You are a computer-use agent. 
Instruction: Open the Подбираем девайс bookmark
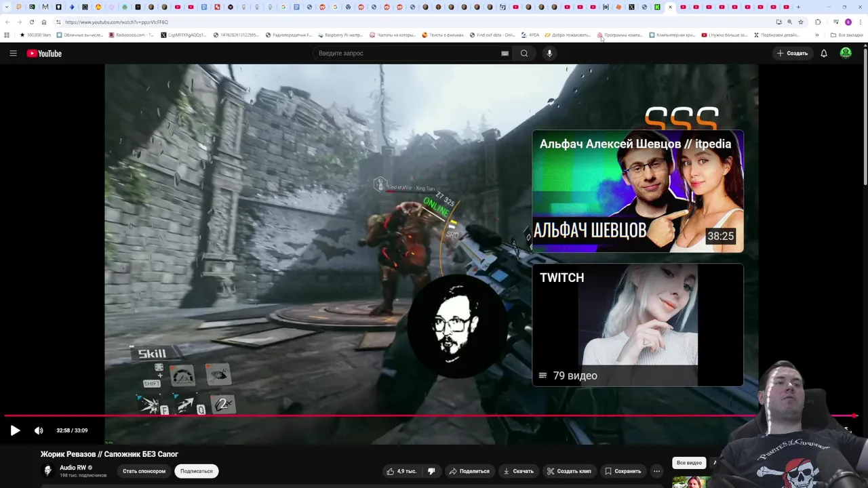click(x=776, y=35)
